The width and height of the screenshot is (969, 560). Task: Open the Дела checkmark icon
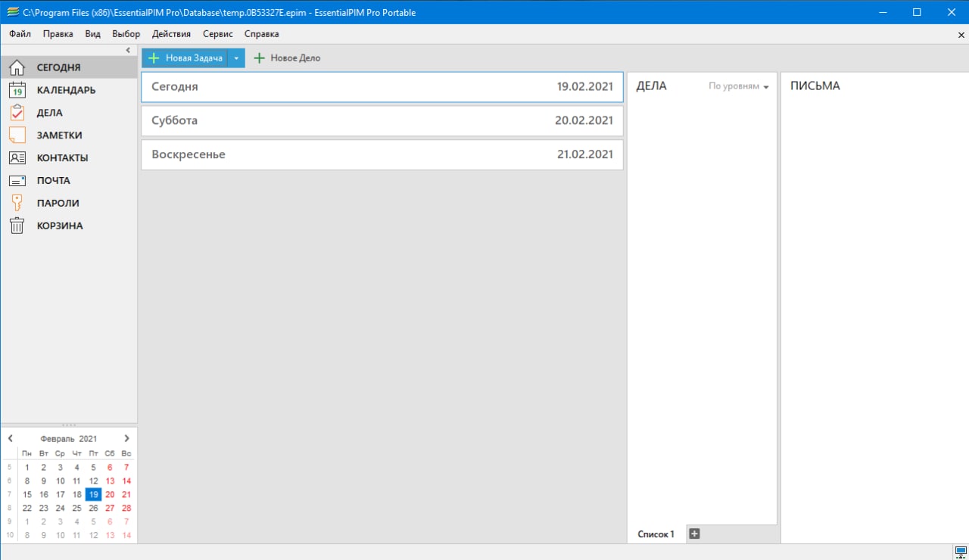tap(17, 113)
